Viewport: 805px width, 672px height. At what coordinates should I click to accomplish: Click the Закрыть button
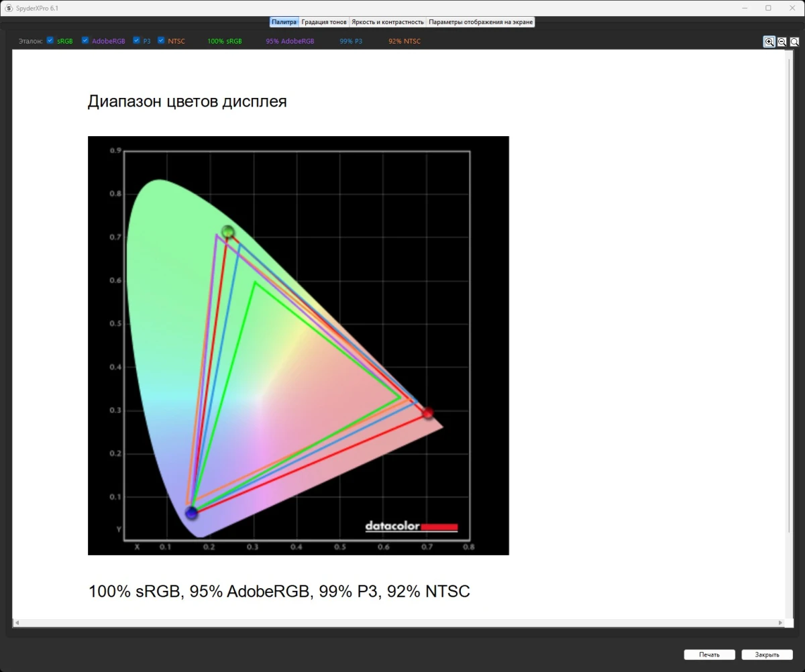(767, 655)
